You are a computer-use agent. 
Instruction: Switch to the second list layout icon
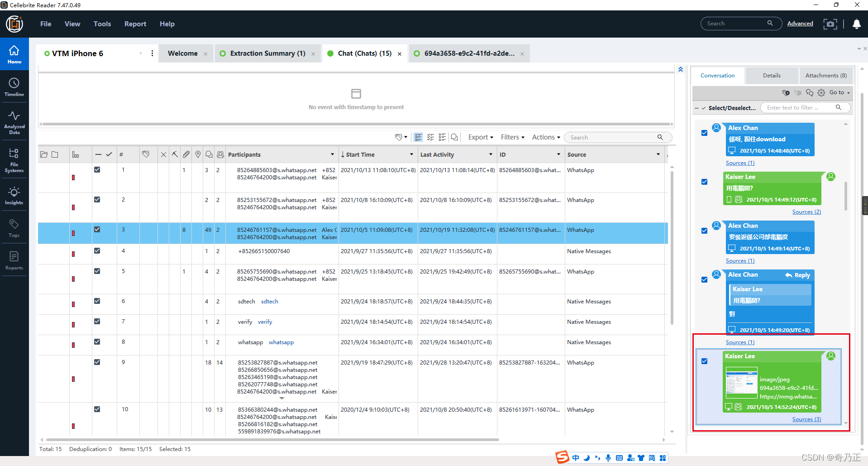click(430, 137)
